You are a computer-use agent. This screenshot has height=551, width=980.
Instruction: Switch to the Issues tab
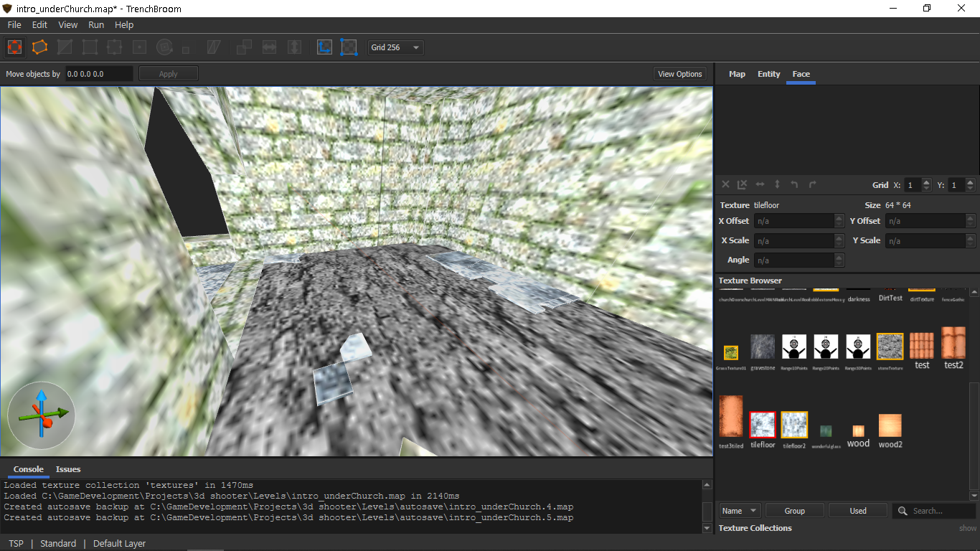68,469
